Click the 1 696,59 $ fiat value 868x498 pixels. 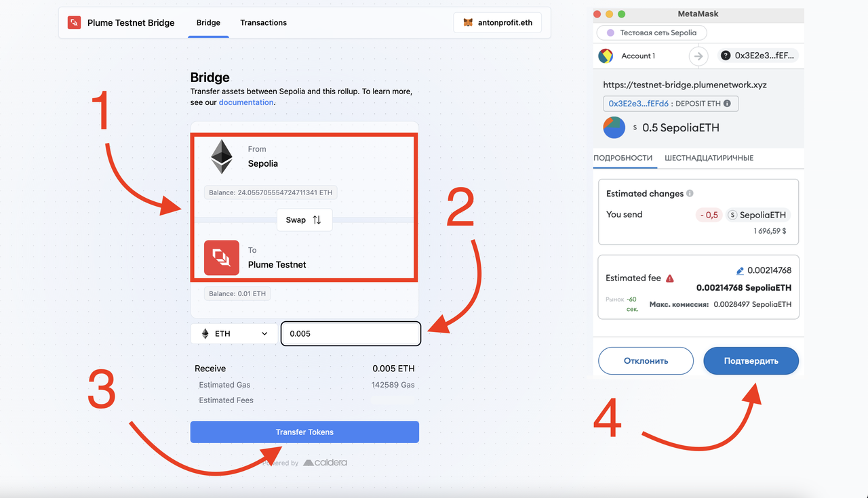pyautogui.click(x=770, y=231)
